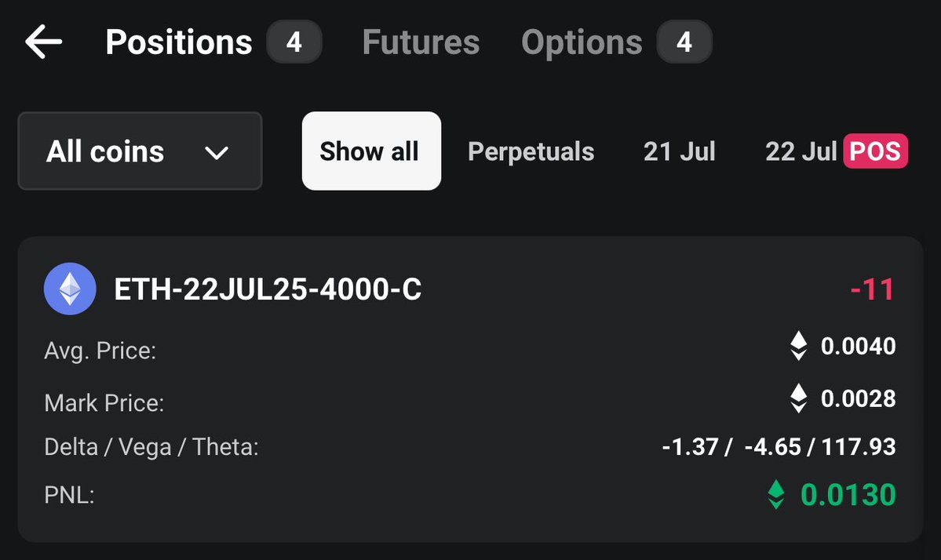Click the blue Ethereum coin logo
Screen dimensions: 941x560
click(x=70, y=289)
